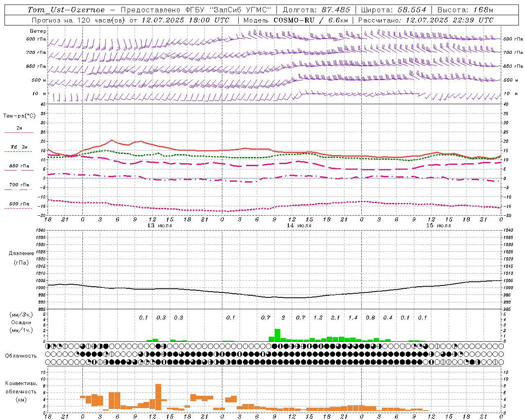Click the 1.2 precipitation total value
The image size is (525, 420).
coord(318,317)
